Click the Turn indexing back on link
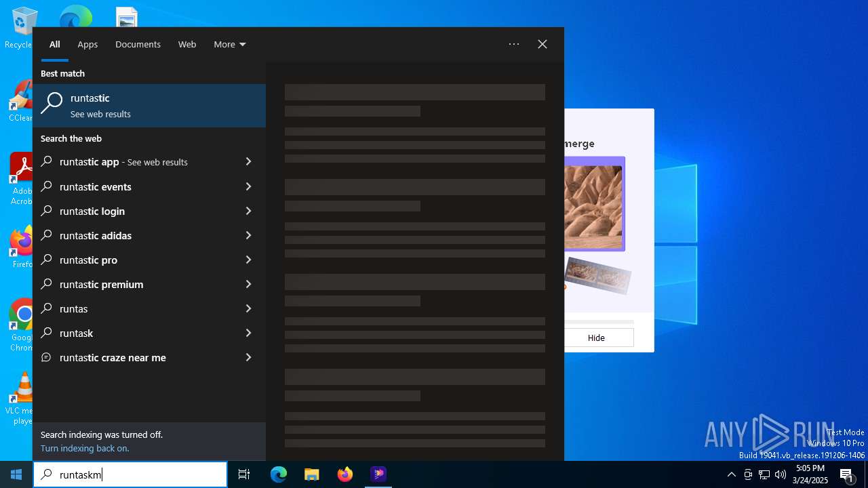 pyautogui.click(x=85, y=448)
